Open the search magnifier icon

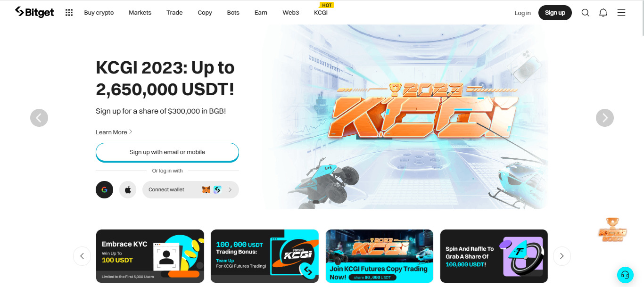[x=586, y=13]
